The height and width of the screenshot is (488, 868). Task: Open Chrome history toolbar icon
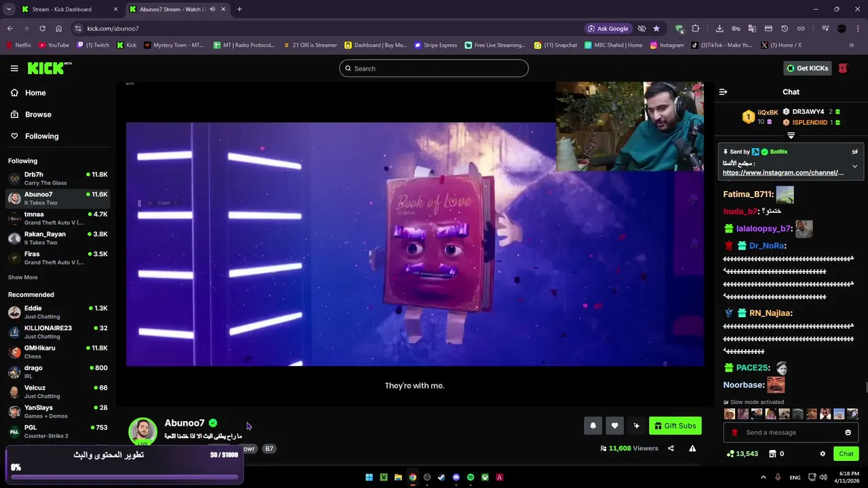pyautogui.click(x=785, y=28)
